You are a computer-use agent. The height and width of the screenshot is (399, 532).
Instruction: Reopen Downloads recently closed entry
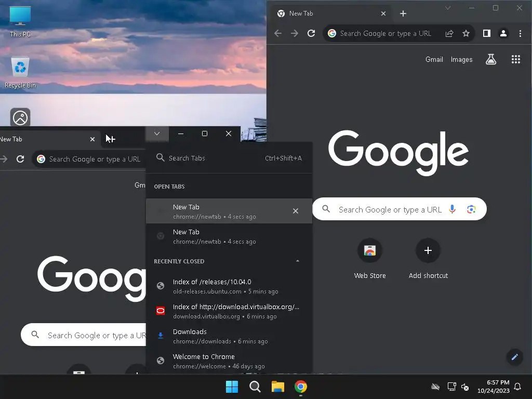[229, 336]
